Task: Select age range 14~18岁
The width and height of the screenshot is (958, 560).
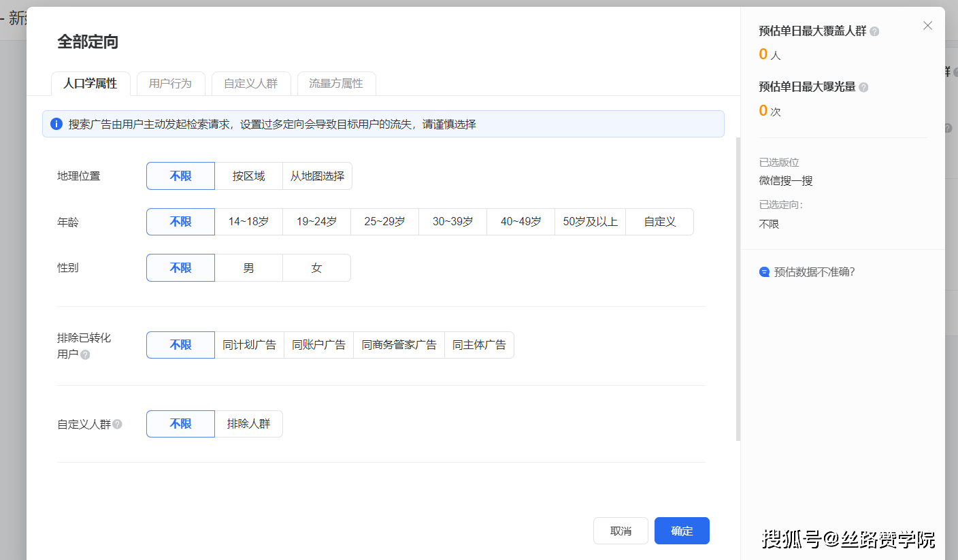Action: coord(248,222)
